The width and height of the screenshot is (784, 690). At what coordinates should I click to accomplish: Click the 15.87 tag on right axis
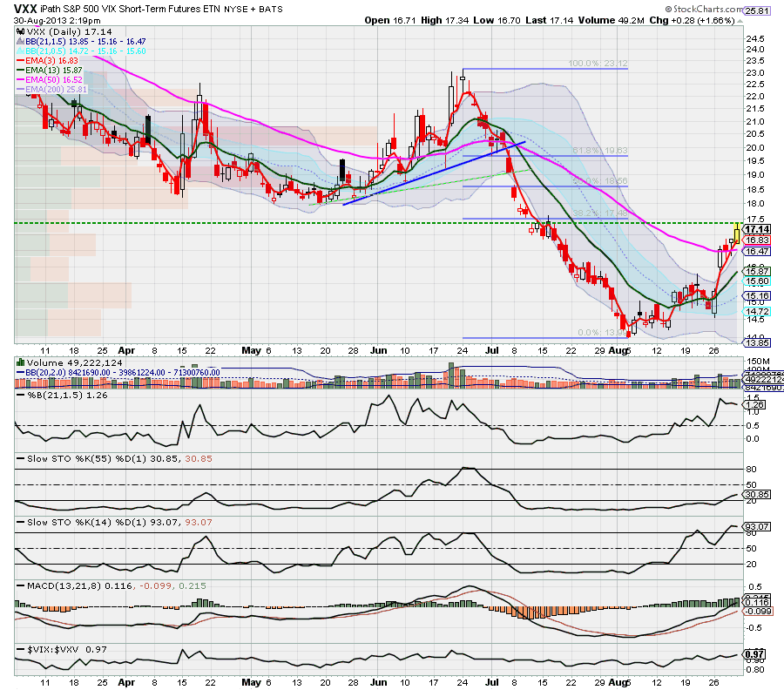tap(757, 272)
